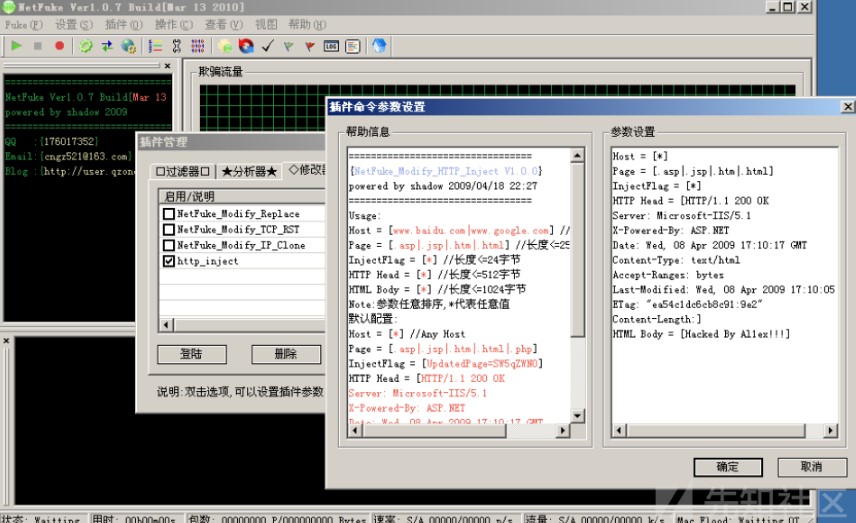This screenshot has width=856, height=523.
Task: Click the http_inject list row text
Action: click(207, 261)
